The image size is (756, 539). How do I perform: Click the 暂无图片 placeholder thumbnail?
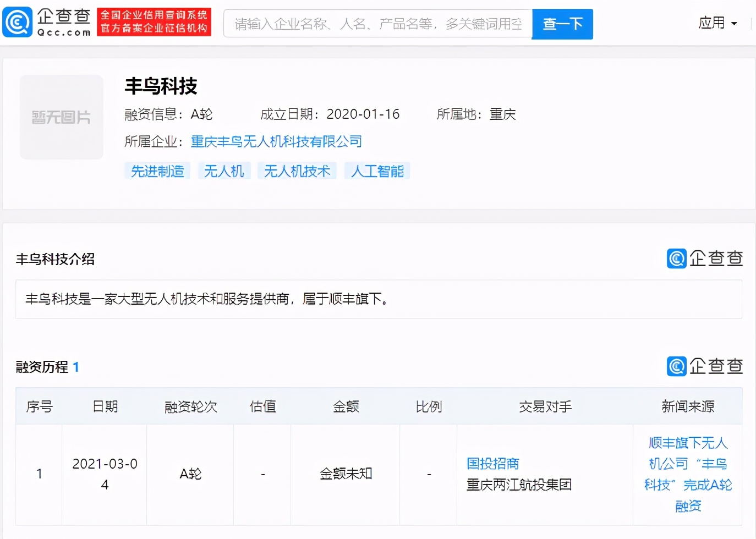click(x=62, y=117)
